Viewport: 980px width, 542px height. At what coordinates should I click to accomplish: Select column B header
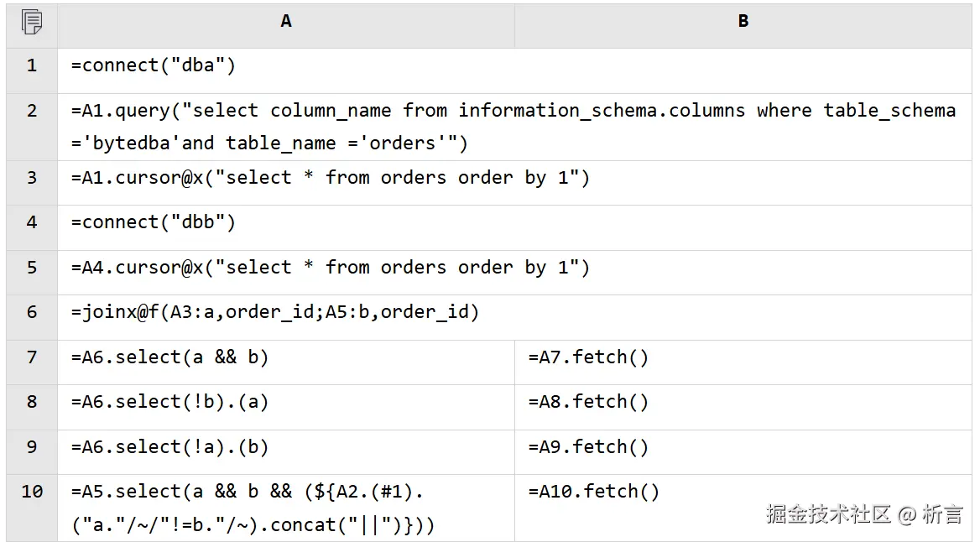pos(743,22)
